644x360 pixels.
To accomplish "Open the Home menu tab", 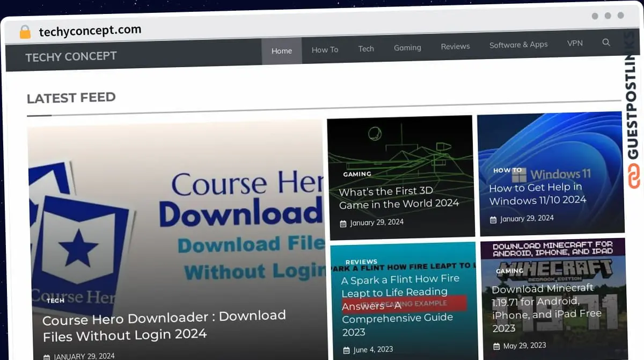I will click(x=282, y=51).
